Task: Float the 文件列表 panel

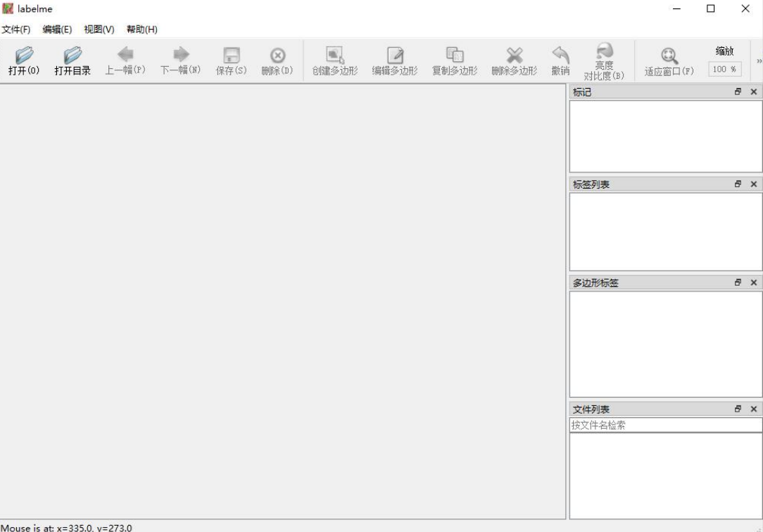Action: point(738,409)
